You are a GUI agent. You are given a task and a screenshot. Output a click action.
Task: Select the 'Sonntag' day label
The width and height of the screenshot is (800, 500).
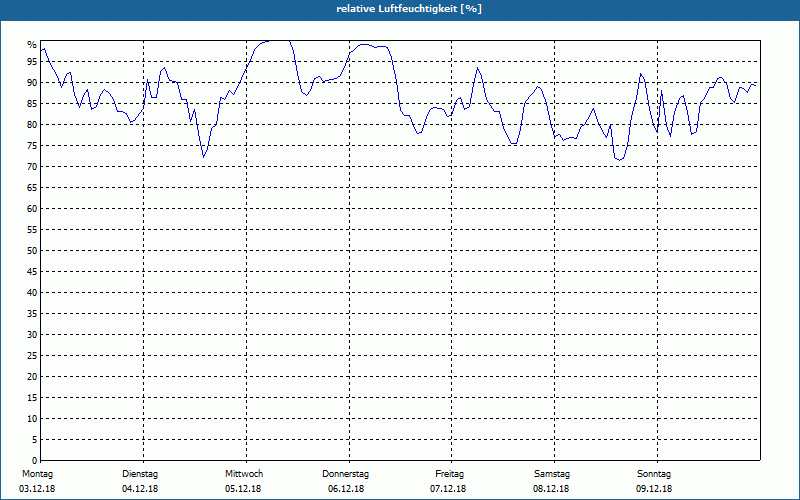[654, 474]
